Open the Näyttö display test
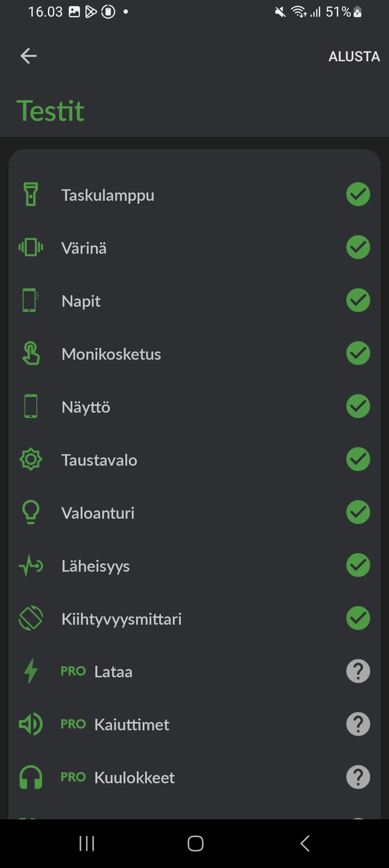 click(x=86, y=406)
